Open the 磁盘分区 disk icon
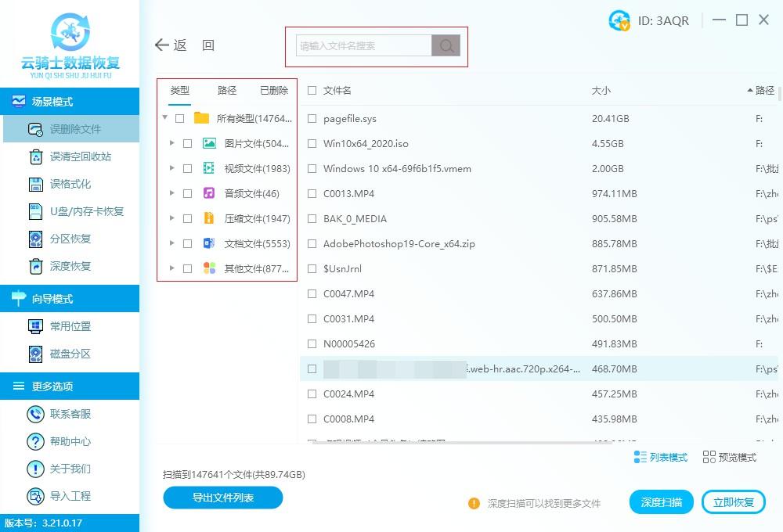The width and height of the screenshot is (783, 532). (35, 354)
